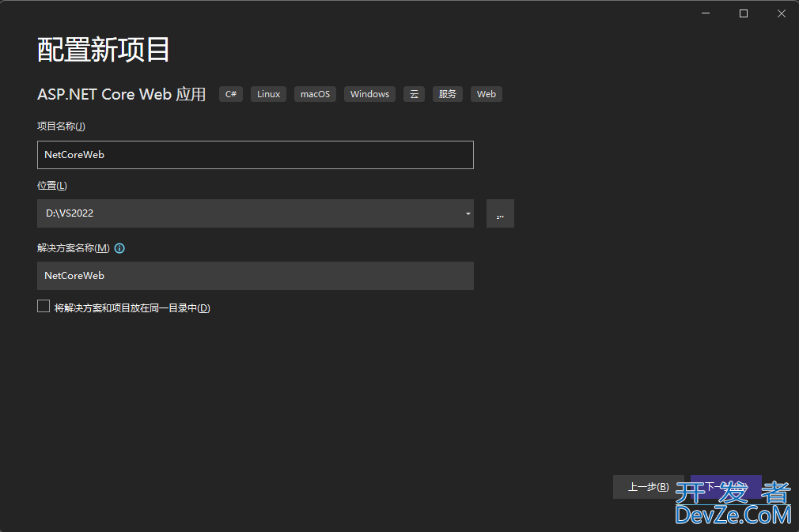Click the C# tag
Viewport: 799px width, 532px height.
click(x=231, y=94)
